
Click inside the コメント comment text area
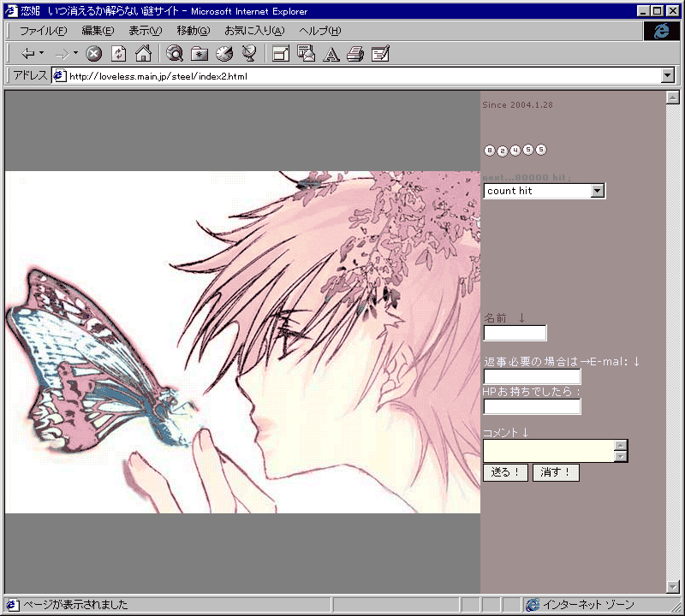[x=548, y=451]
